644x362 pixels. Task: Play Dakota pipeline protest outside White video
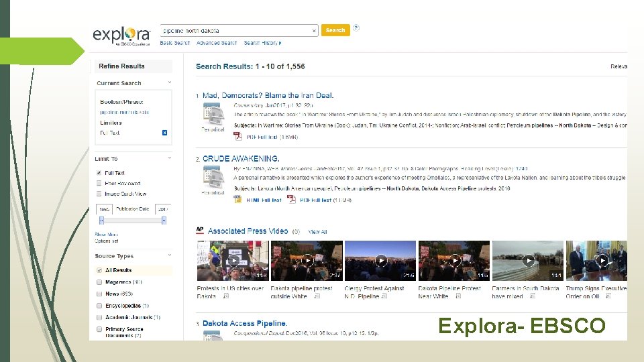click(307, 261)
